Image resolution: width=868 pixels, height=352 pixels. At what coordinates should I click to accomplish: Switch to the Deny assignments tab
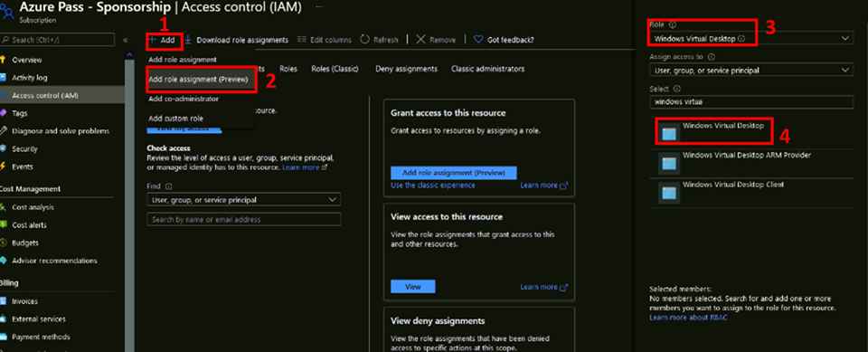406,69
